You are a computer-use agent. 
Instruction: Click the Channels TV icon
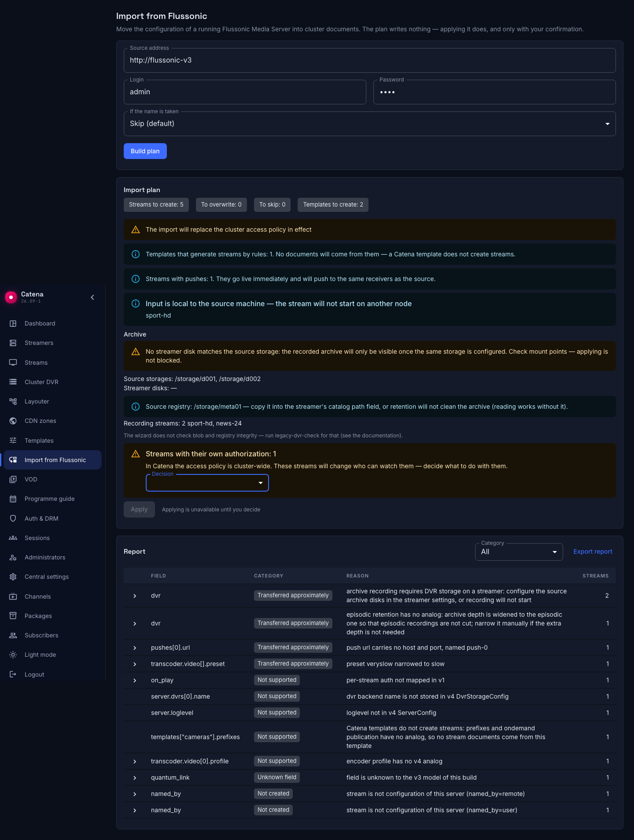(13, 596)
